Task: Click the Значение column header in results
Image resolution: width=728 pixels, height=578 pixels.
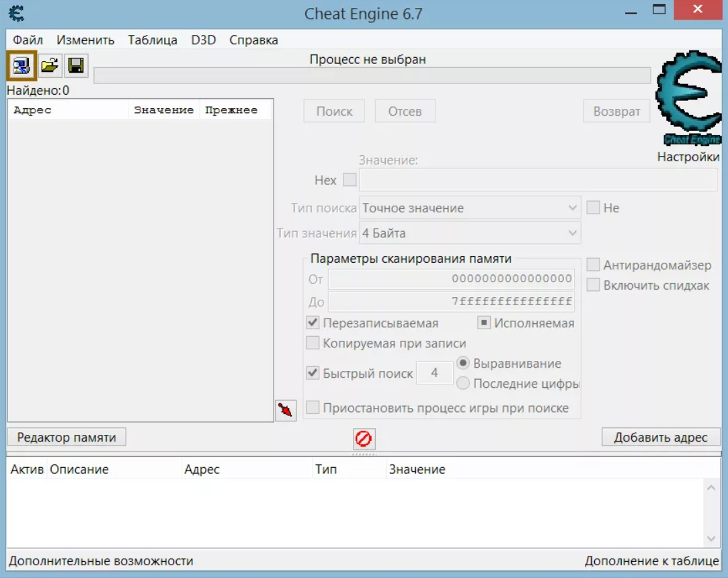Action: (x=164, y=110)
